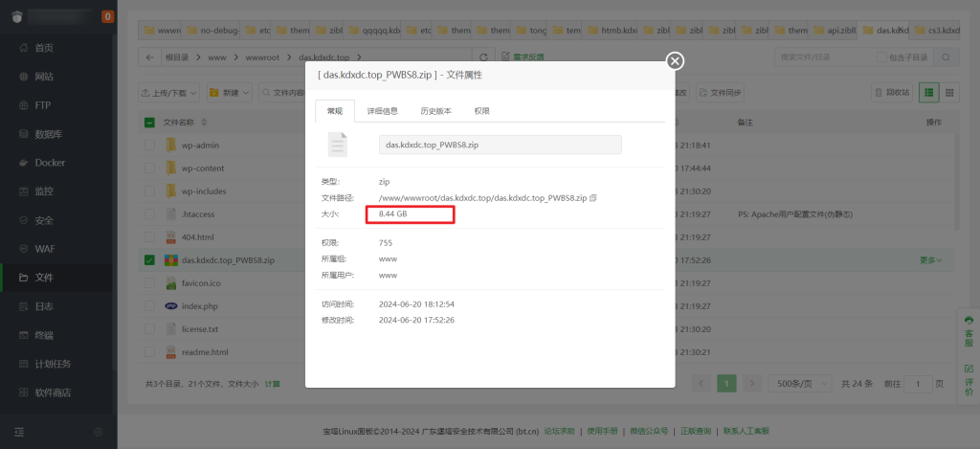
Task: Click the back arrow in path bar
Action: point(150,57)
